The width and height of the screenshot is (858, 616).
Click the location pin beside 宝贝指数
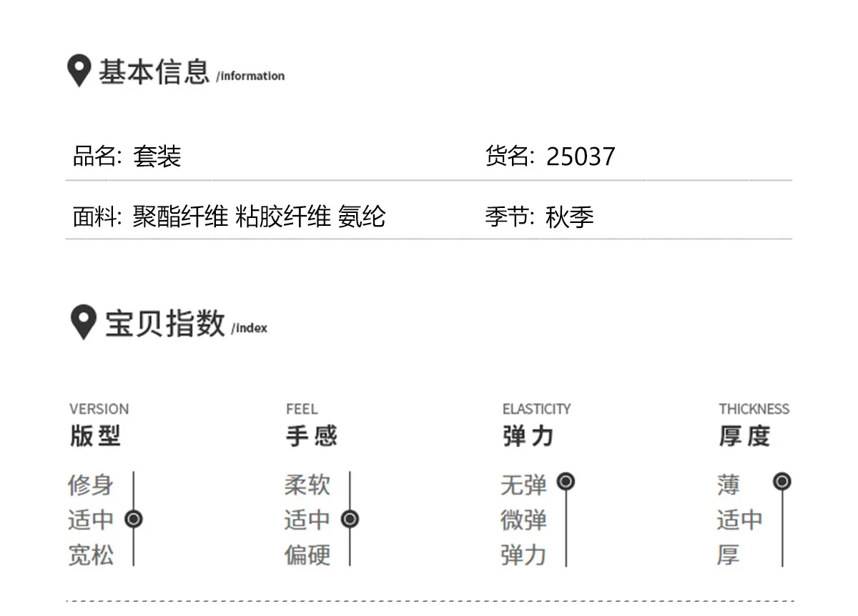pos(84,322)
